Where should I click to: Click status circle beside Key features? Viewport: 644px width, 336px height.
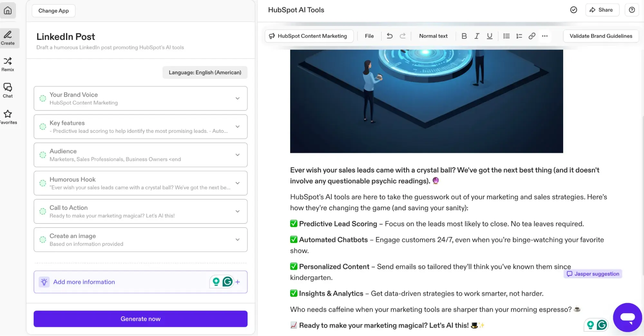43,127
